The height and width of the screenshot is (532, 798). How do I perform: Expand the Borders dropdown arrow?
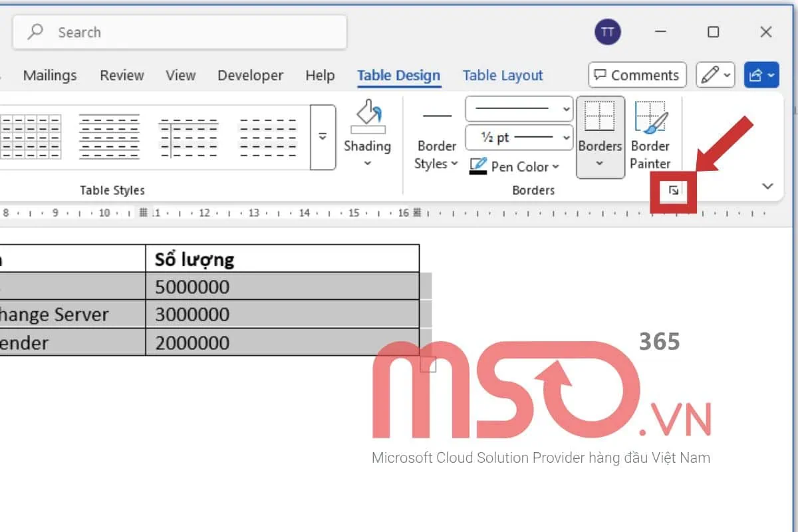coord(600,164)
